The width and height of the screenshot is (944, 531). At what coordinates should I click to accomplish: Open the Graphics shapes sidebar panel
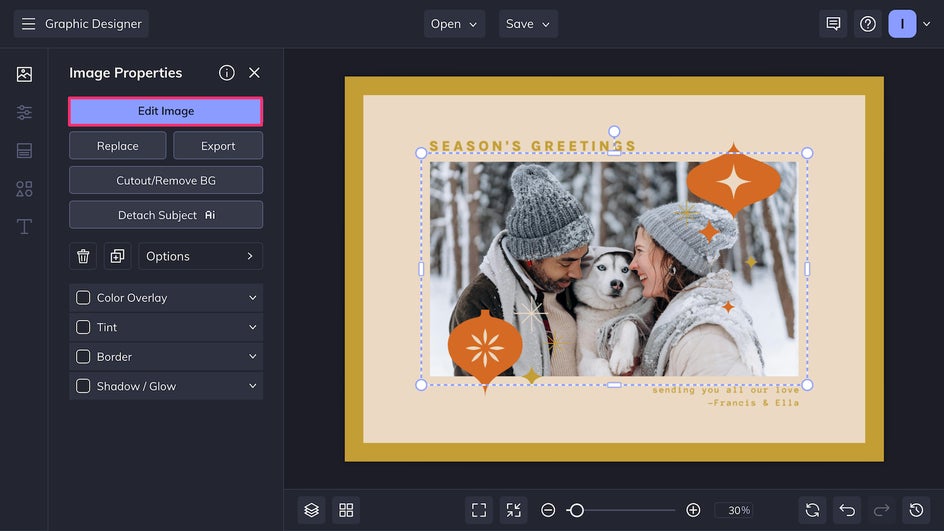[x=24, y=189]
